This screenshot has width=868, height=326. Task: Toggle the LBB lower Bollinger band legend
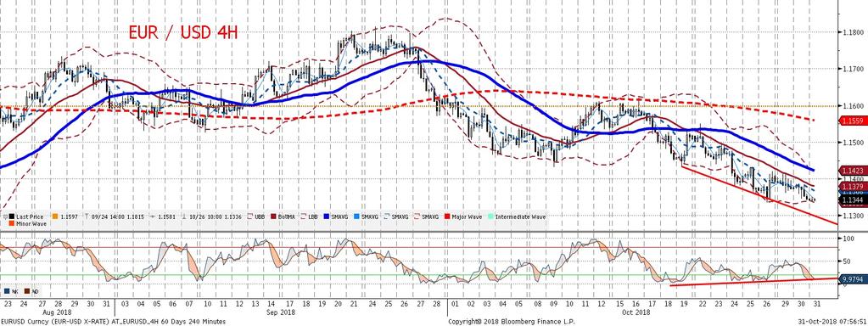click(x=309, y=217)
